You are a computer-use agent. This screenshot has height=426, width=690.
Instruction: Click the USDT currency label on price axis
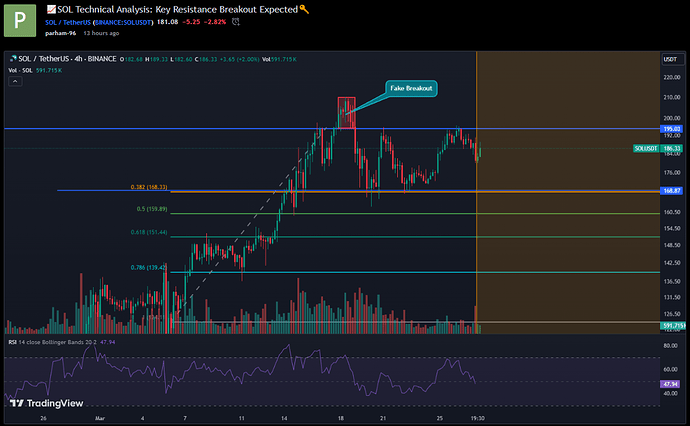[x=669, y=61]
